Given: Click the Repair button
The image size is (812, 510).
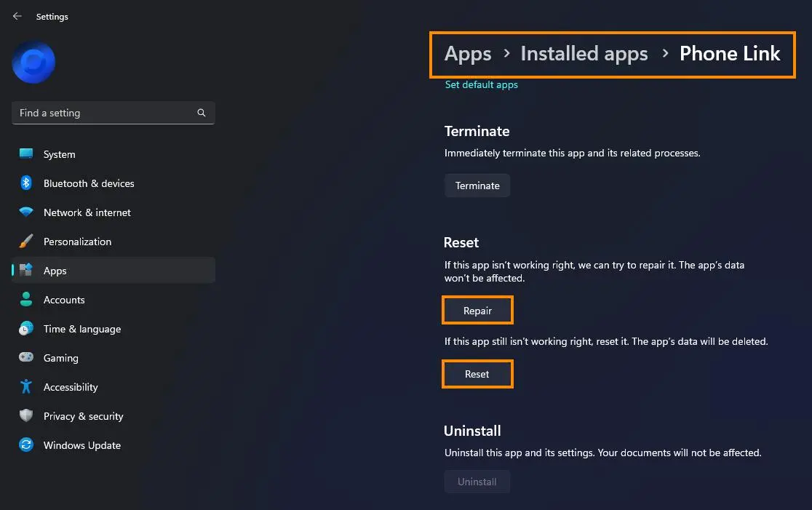Looking at the screenshot, I should 477,311.
